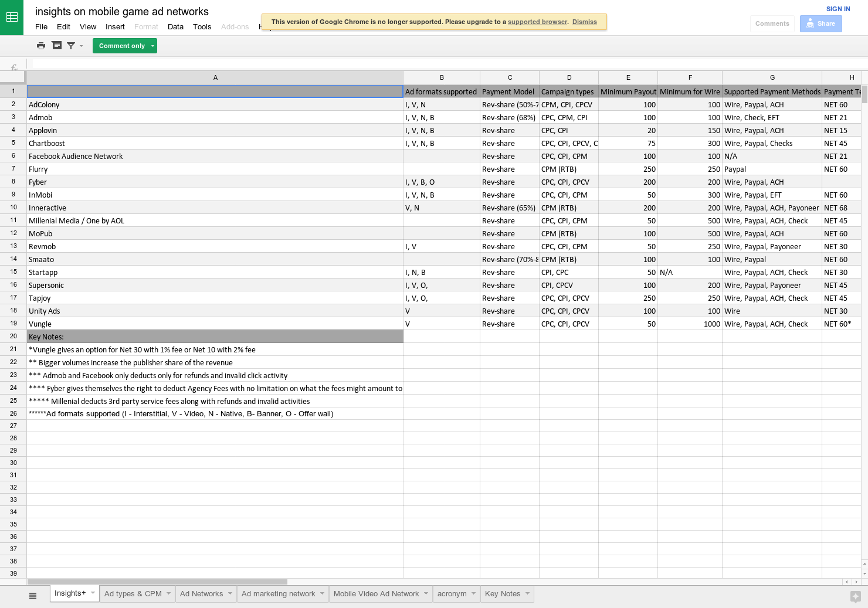Open the Comment only dropdown arrow
Image resolution: width=868 pixels, height=608 pixels.
152,45
